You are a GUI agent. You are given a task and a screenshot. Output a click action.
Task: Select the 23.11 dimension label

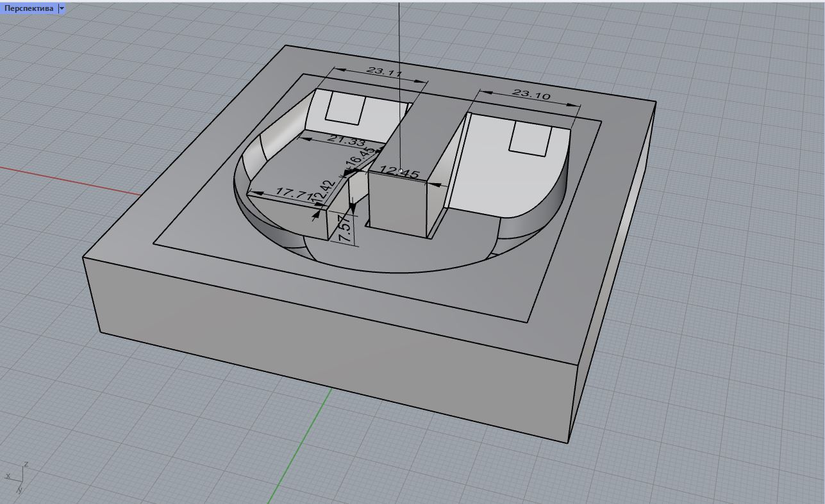384,71
